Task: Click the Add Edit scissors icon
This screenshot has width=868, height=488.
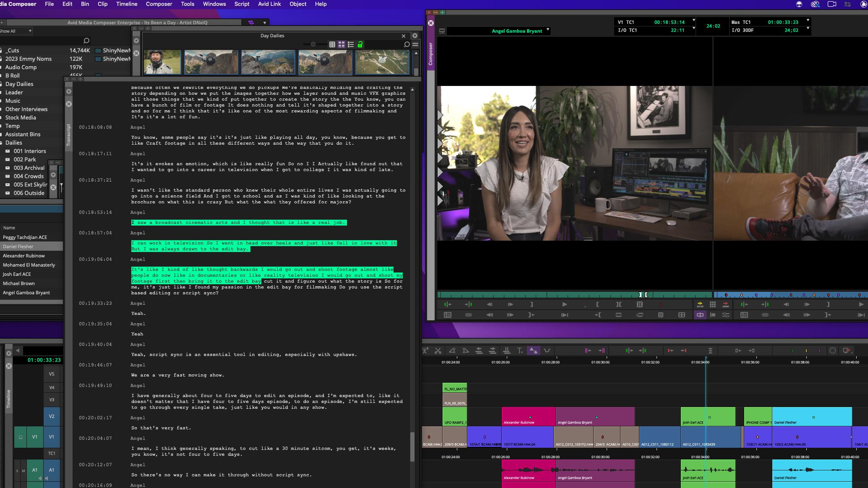Action: [x=438, y=350]
